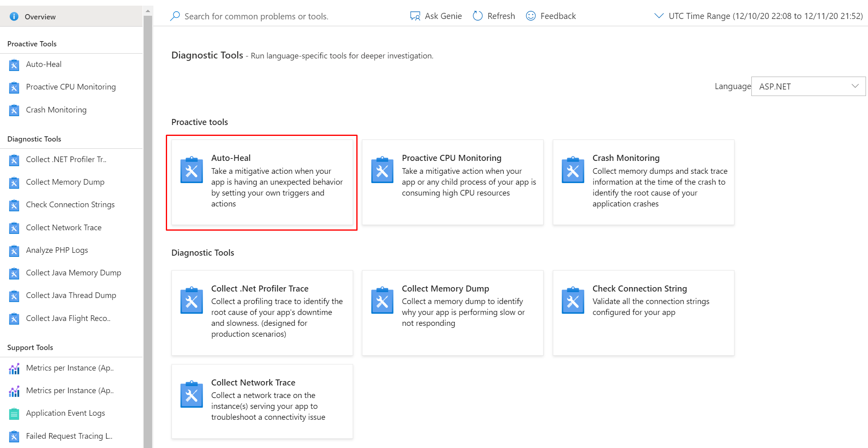Click the Refresh circular arrow icon
Viewport: 868px width, 448px height.
[478, 16]
